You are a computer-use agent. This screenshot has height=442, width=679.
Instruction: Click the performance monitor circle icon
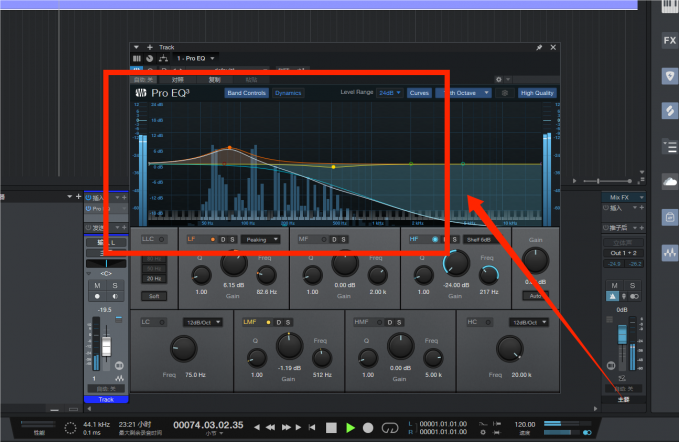(x=70, y=428)
